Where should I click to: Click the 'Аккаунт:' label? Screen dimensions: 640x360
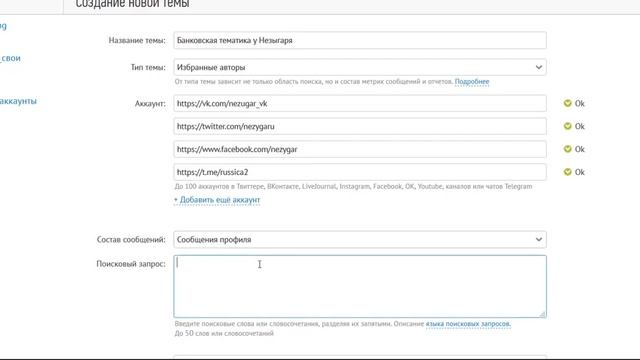coord(150,104)
